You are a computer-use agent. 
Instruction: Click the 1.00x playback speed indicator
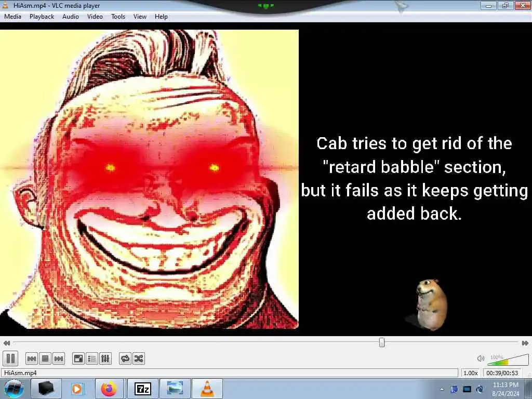tap(471, 373)
